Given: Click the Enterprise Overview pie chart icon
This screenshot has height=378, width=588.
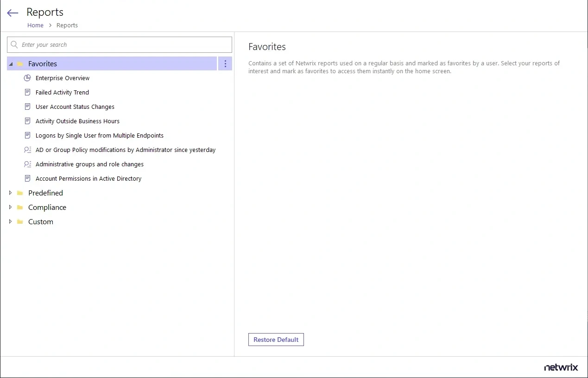Looking at the screenshot, I should 27,78.
